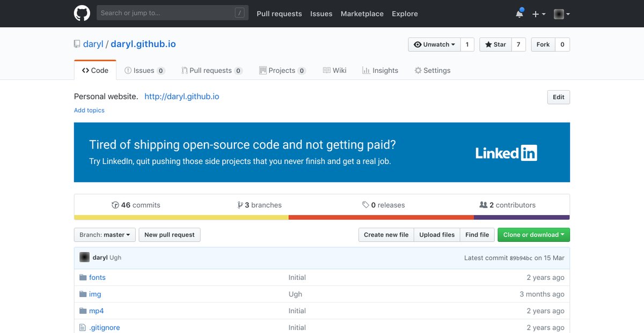
Task: Open the Clone or download dropdown
Action: pos(533,235)
